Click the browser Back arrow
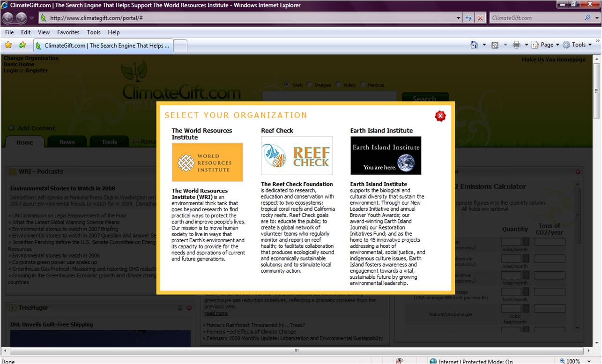The image size is (602, 364). coord(9,18)
